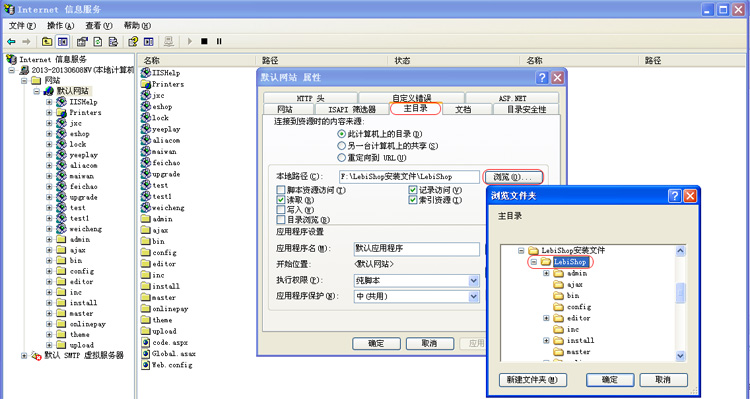
Task: Select 另一台计算机上的共享 radio option
Action: pos(342,145)
